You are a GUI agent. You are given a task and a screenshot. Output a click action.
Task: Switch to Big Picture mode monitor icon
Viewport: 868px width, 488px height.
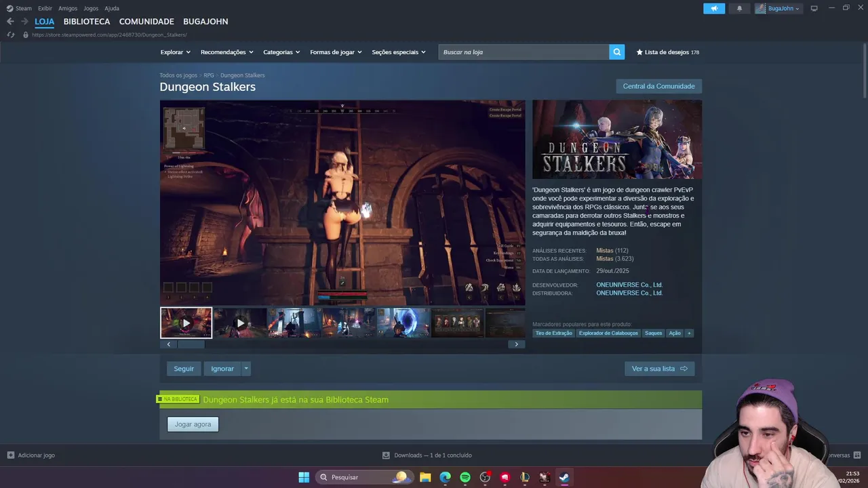[x=814, y=8]
